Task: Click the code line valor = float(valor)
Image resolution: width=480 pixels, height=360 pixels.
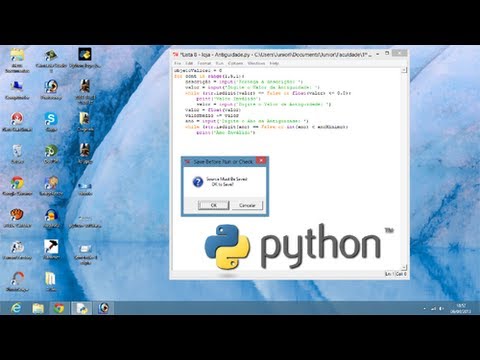Action: pyautogui.click(x=213, y=110)
